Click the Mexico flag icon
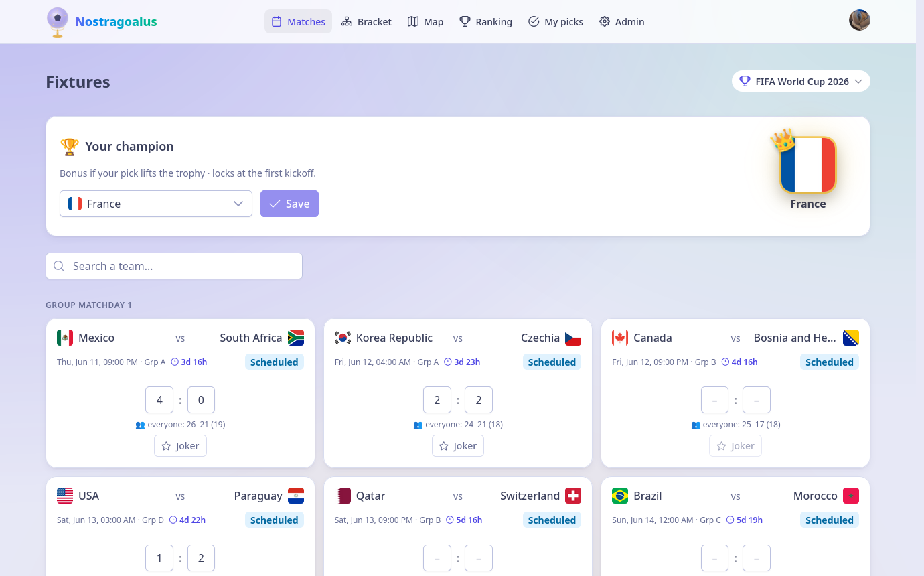 (65, 338)
